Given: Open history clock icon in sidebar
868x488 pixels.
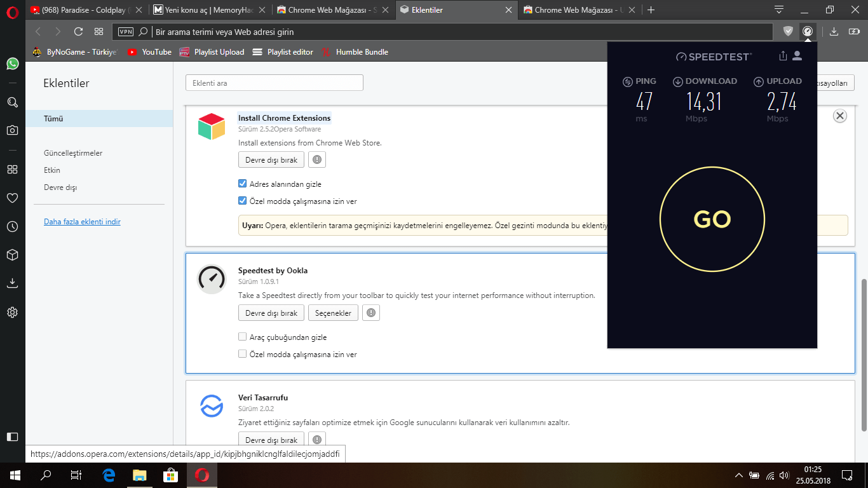Looking at the screenshot, I should pos(12,226).
